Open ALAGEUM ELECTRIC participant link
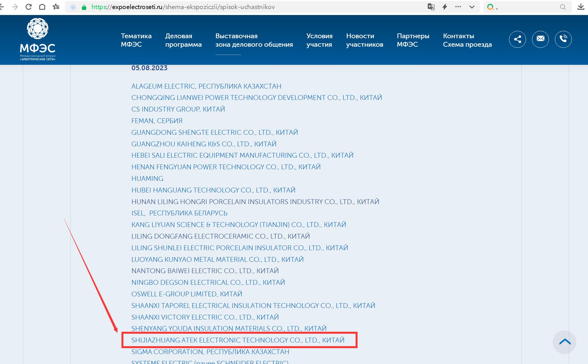The height and width of the screenshot is (364, 588). click(206, 86)
